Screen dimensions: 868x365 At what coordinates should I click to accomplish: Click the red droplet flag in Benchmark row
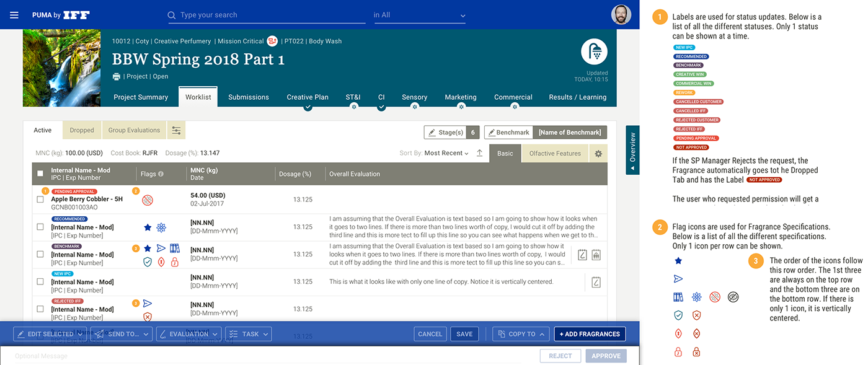point(161,262)
